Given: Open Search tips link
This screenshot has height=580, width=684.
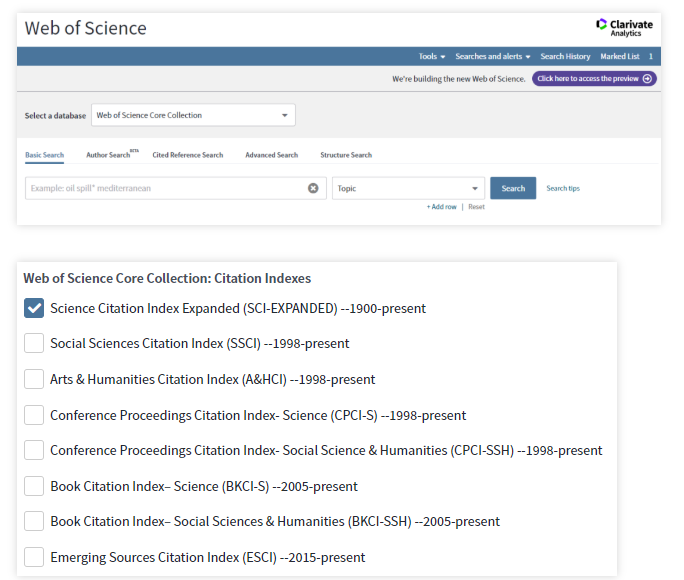Looking at the screenshot, I should tap(563, 188).
